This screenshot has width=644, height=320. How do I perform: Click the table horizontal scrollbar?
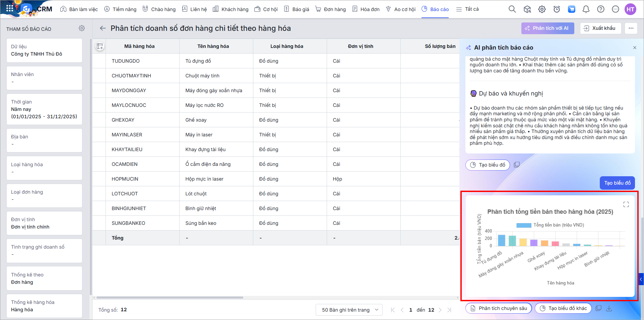tap(170, 297)
